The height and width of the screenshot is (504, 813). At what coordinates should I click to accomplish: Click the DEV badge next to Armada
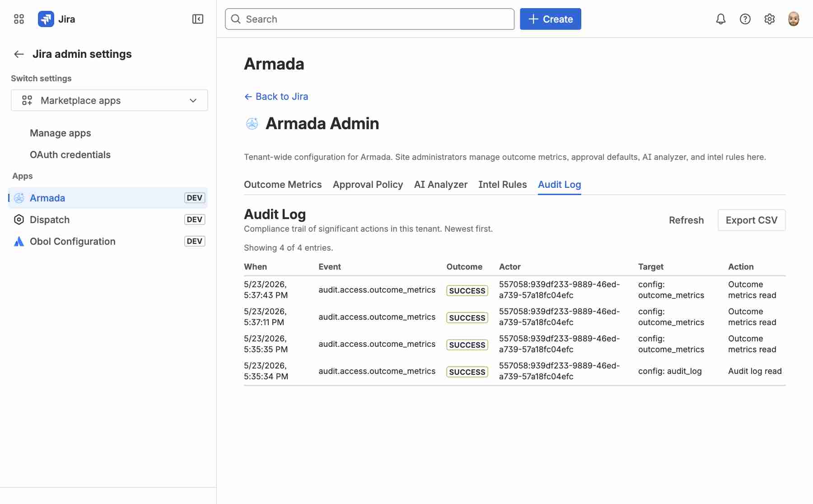point(195,198)
